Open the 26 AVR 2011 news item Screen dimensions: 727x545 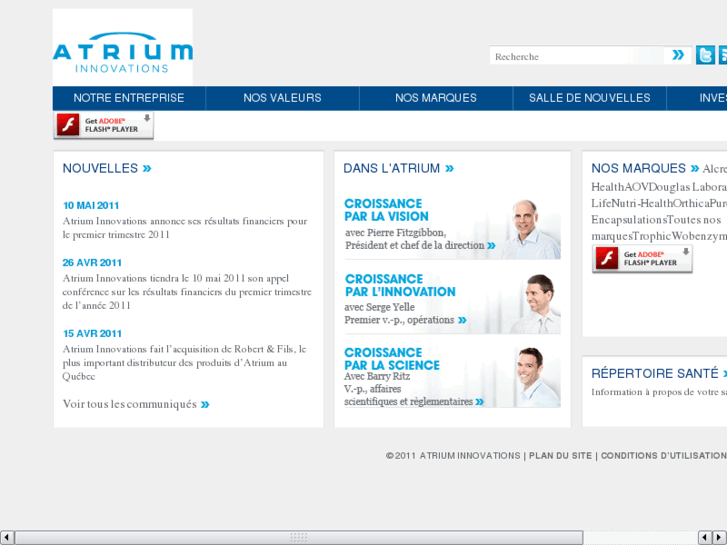tap(92, 263)
